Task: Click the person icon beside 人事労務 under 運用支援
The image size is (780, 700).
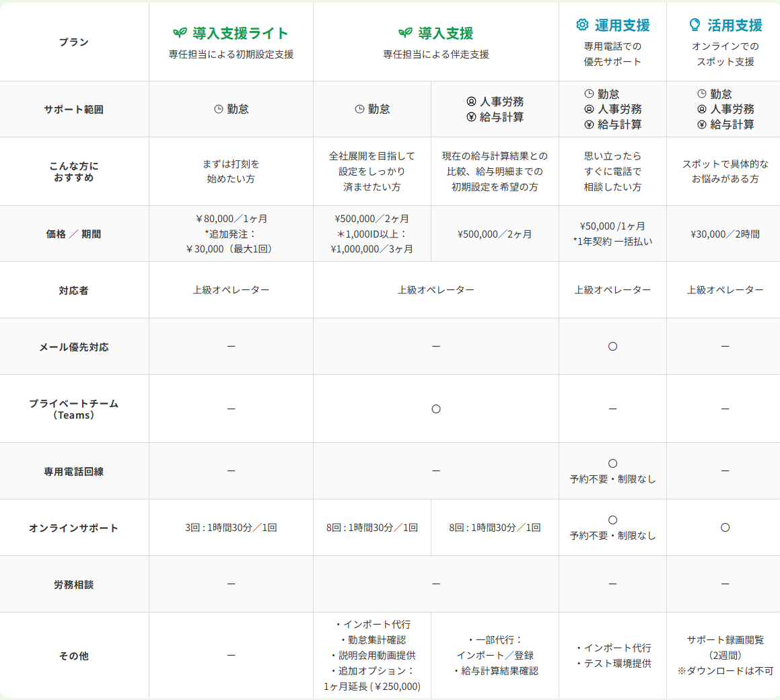Action: point(589,109)
